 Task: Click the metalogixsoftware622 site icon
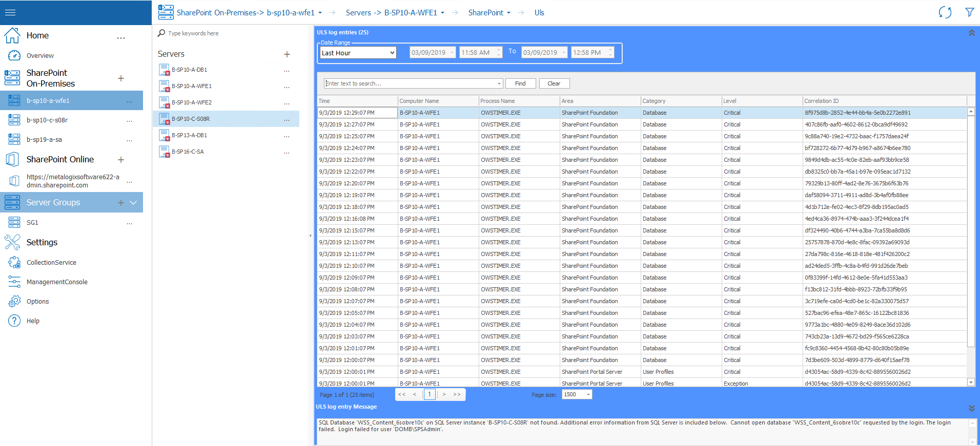point(14,181)
